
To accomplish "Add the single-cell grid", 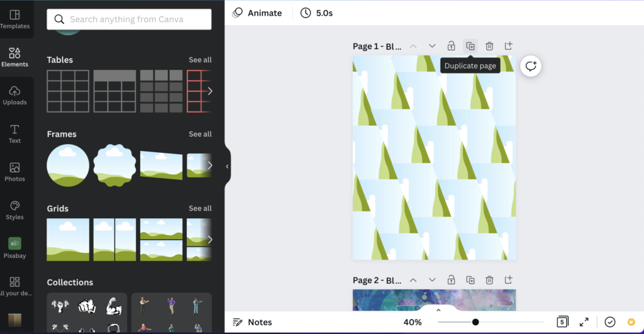I will point(68,240).
